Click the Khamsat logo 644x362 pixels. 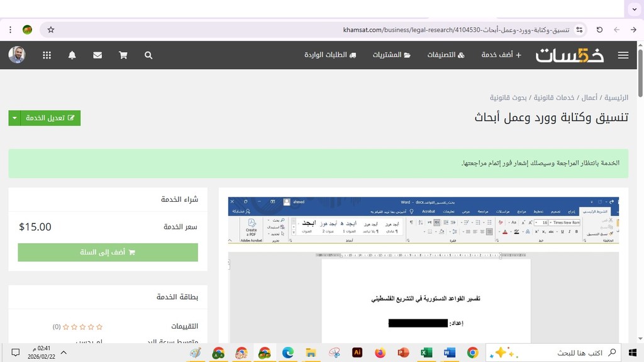pos(570,55)
